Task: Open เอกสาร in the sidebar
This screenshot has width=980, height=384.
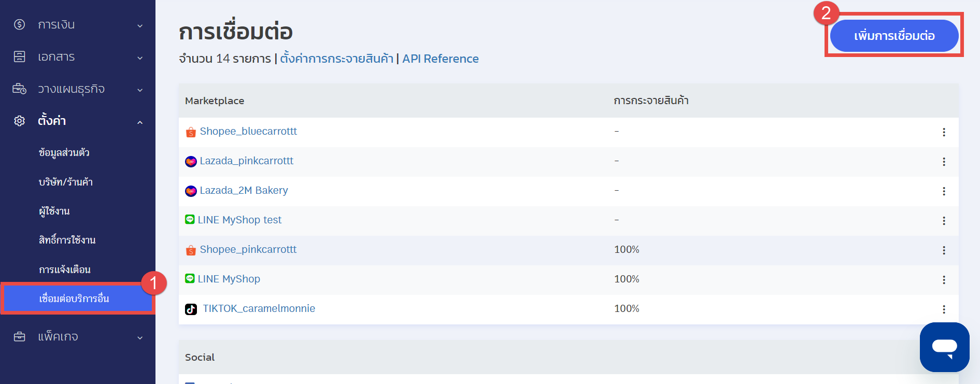Action: pos(56,57)
